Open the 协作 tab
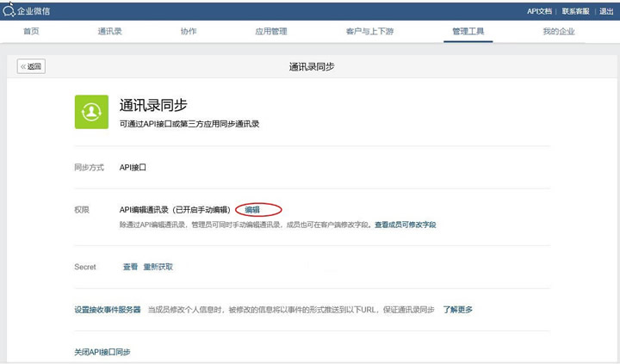This screenshot has height=364, width=620. pyautogui.click(x=189, y=32)
